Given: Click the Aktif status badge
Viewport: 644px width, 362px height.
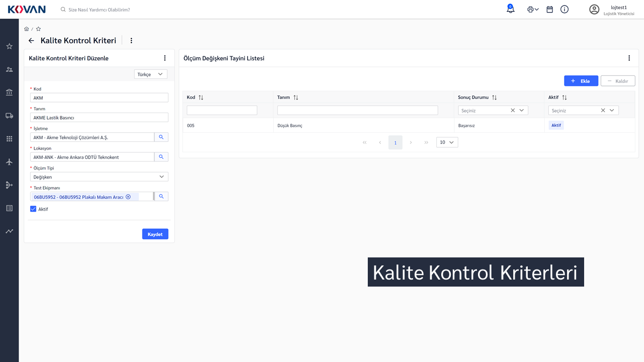Looking at the screenshot, I should 556,125.
